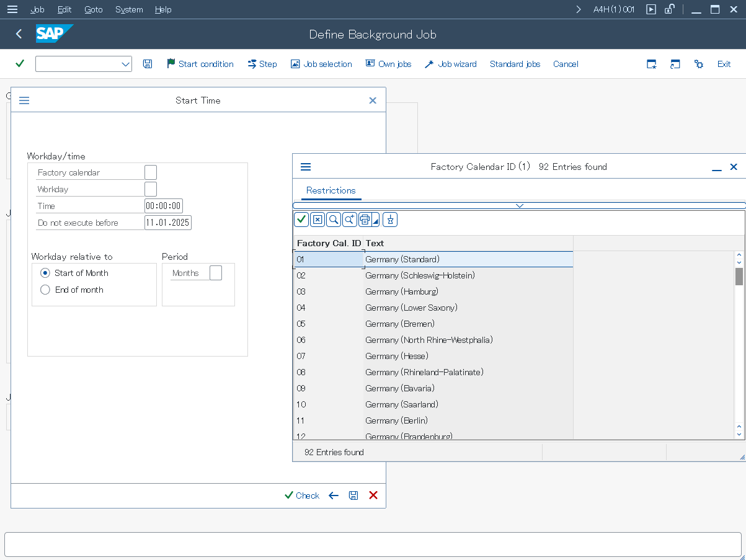Click the Find Next magnifier-plus icon
The width and height of the screenshot is (746, 560).
click(350, 220)
